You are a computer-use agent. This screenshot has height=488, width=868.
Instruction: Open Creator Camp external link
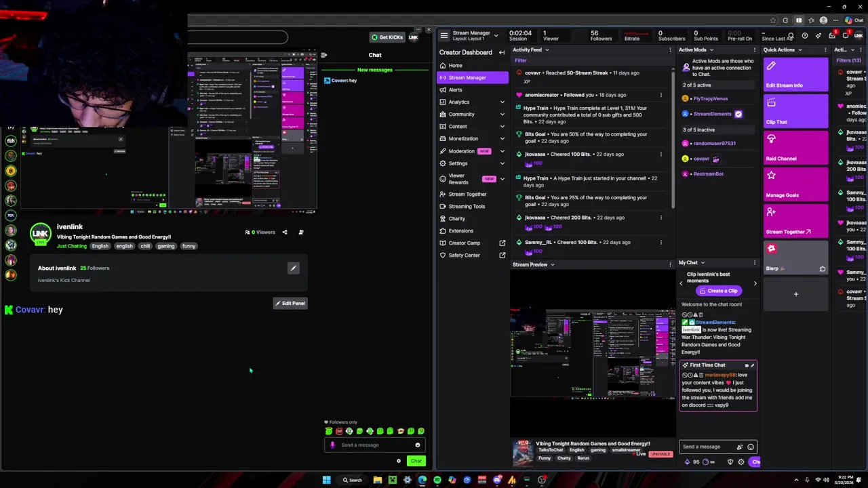pyautogui.click(x=472, y=243)
